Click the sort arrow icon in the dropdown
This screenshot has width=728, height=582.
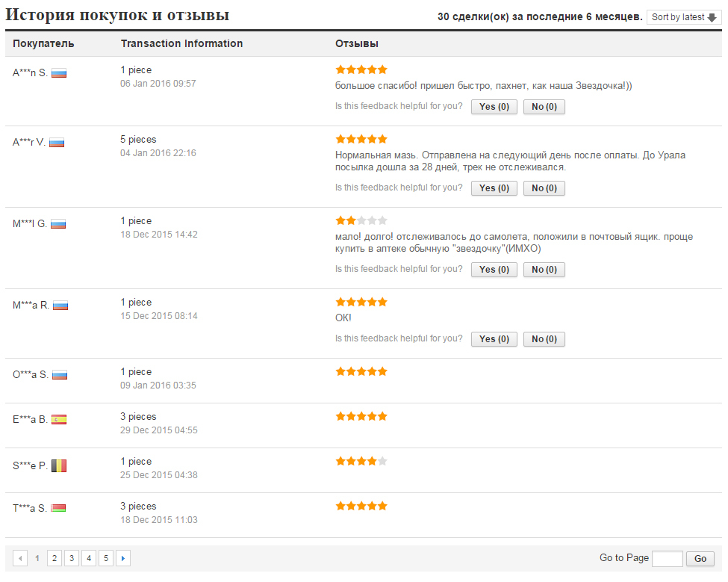click(x=712, y=18)
